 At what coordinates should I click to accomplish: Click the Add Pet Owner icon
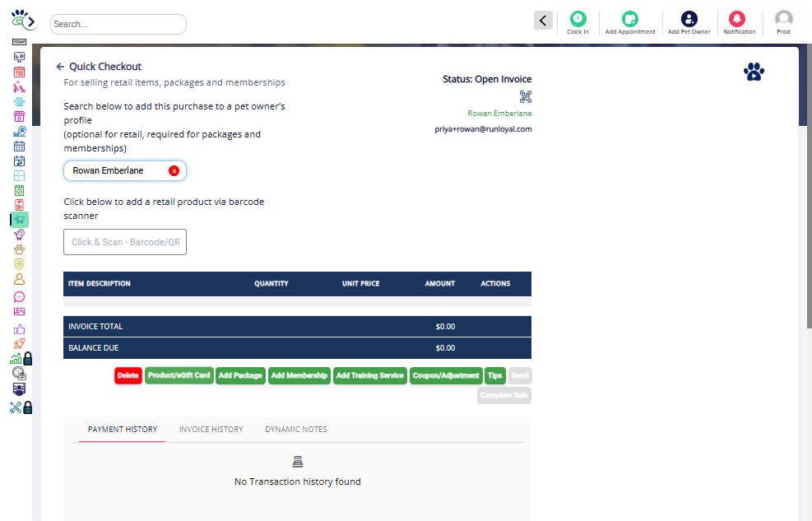689,19
